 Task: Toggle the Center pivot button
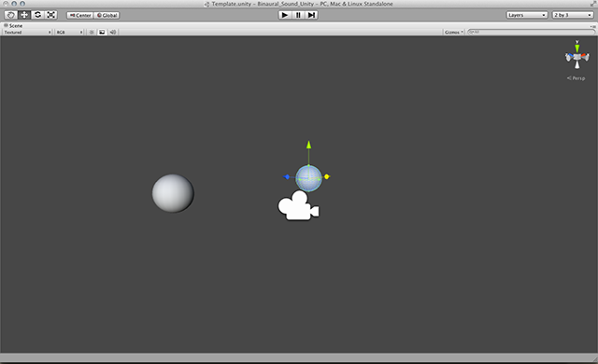click(x=79, y=15)
